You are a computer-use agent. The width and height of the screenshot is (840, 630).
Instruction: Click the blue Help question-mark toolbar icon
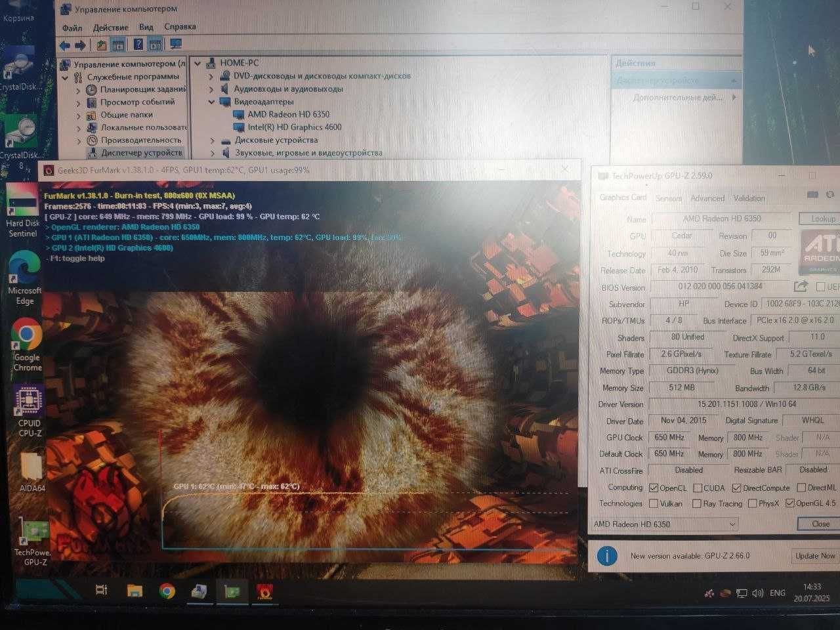[x=138, y=45]
